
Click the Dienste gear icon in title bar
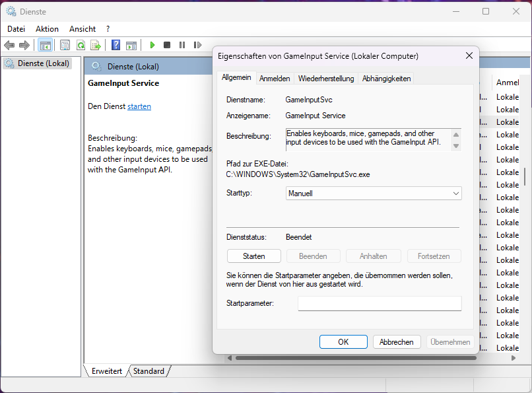coord(11,11)
